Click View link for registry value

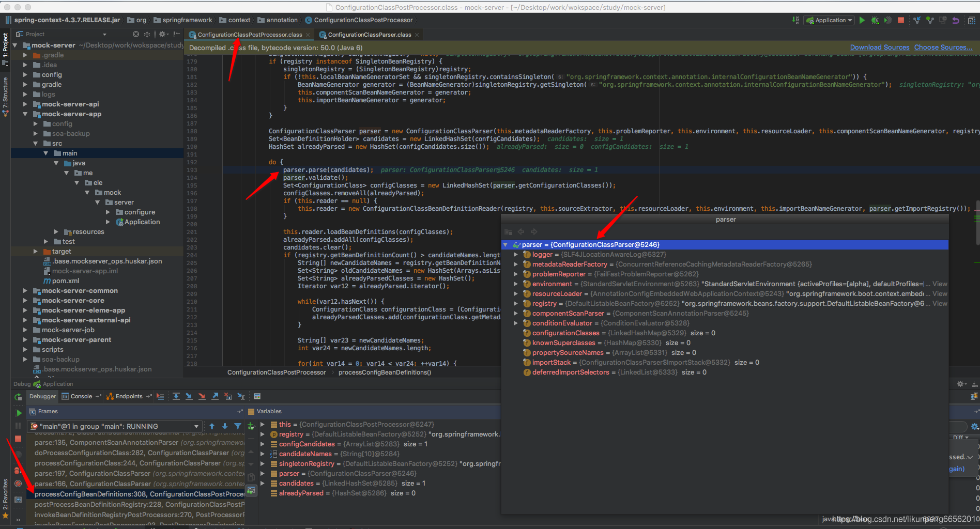coord(940,304)
